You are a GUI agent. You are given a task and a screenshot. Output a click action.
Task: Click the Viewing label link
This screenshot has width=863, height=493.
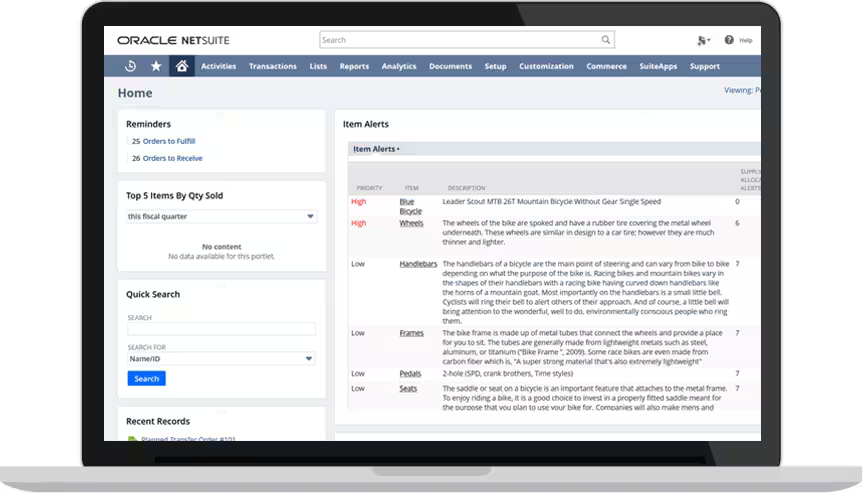click(742, 90)
